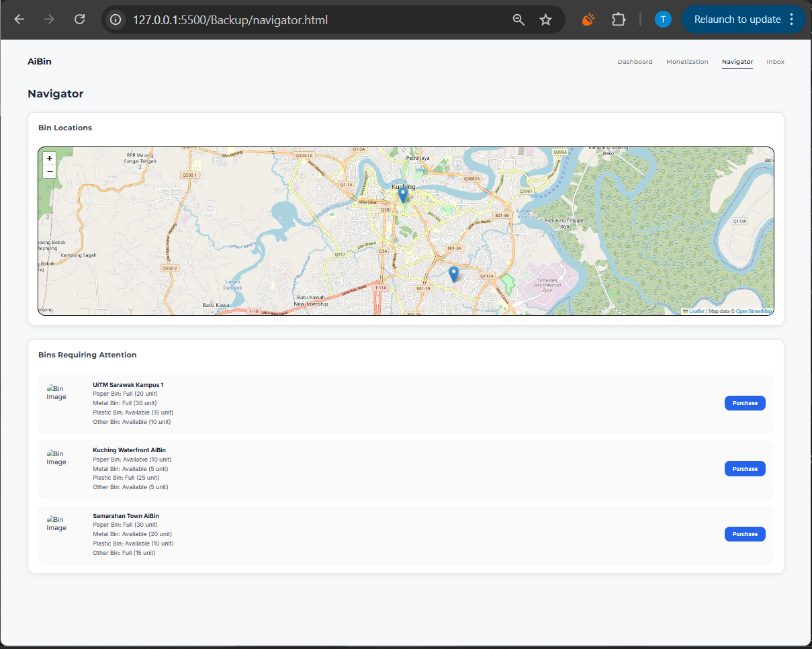Click the Kuching Waterfront AiBin bin image
The image size is (812, 649).
(x=56, y=458)
